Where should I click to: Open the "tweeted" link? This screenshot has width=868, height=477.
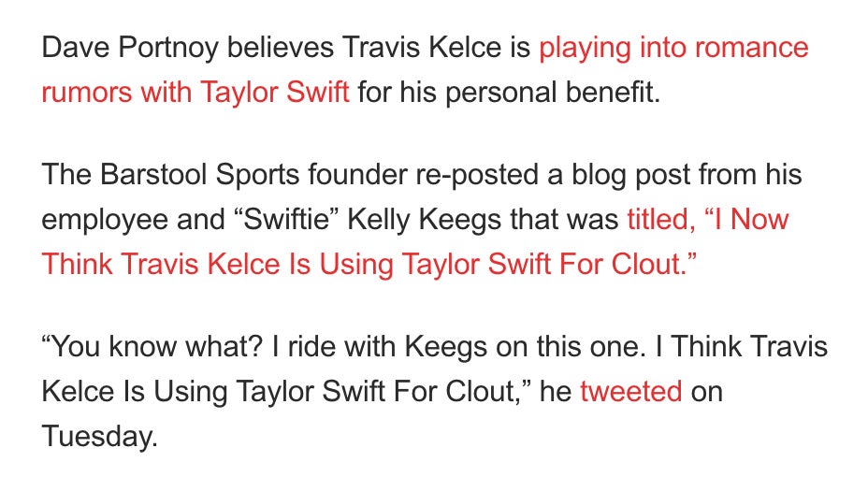[x=630, y=391]
